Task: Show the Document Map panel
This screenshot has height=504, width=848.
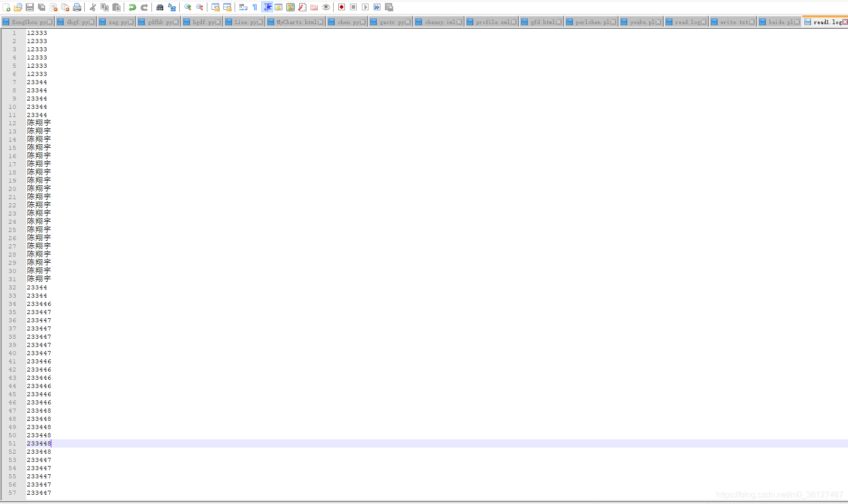Action: click(291, 7)
